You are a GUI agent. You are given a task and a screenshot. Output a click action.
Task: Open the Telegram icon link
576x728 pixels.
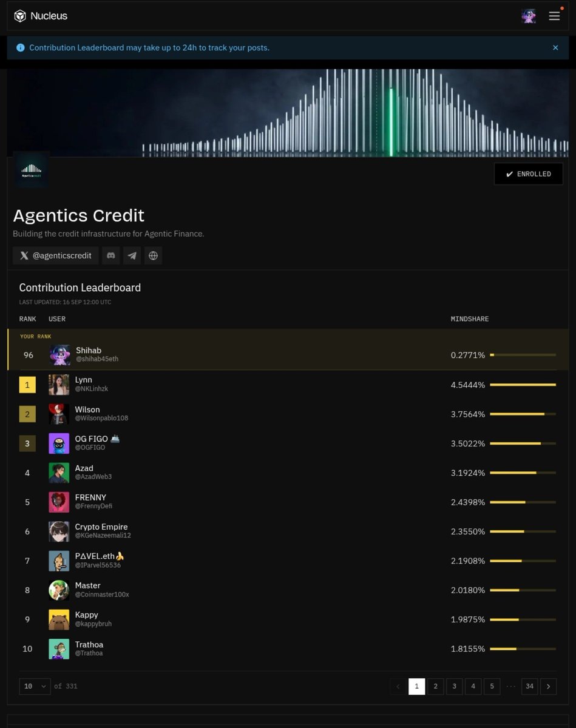[x=132, y=255]
